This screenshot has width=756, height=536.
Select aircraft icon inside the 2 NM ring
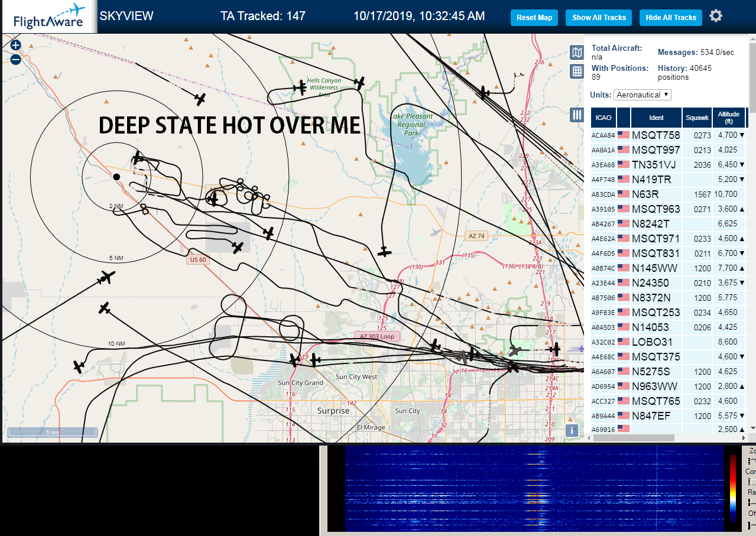pyautogui.click(x=138, y=157)
